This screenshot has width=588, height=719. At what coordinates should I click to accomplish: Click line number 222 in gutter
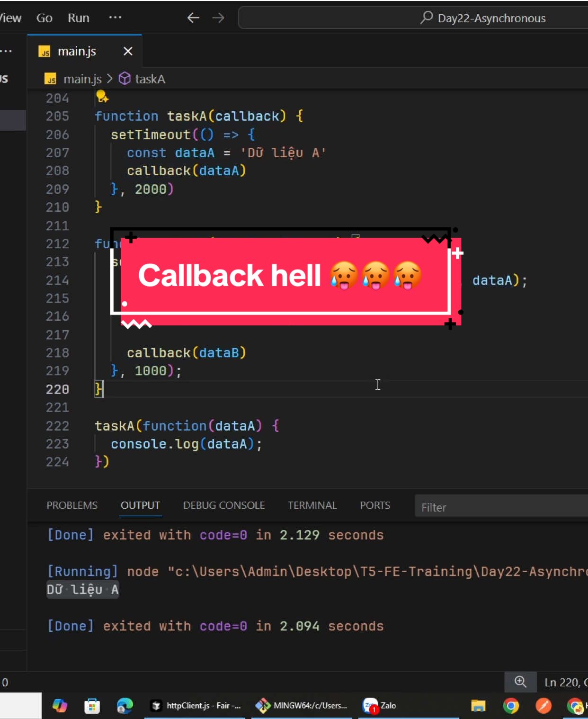[57, 426]
